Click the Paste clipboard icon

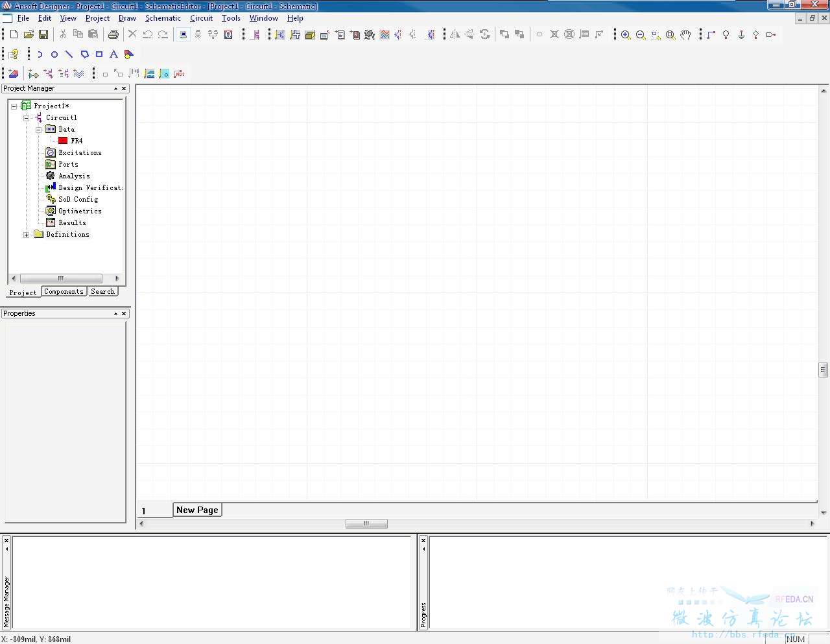click(93, 34)
